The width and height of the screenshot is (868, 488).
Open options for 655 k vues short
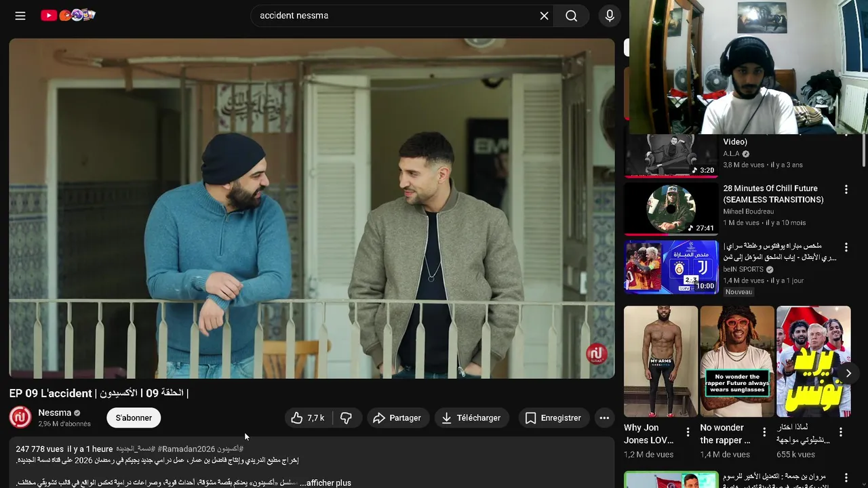841,432
